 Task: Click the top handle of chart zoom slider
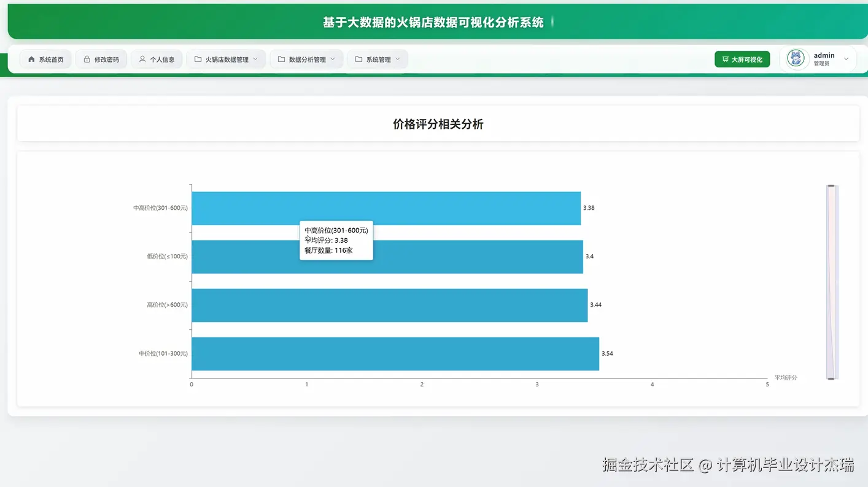click(831, 186)
